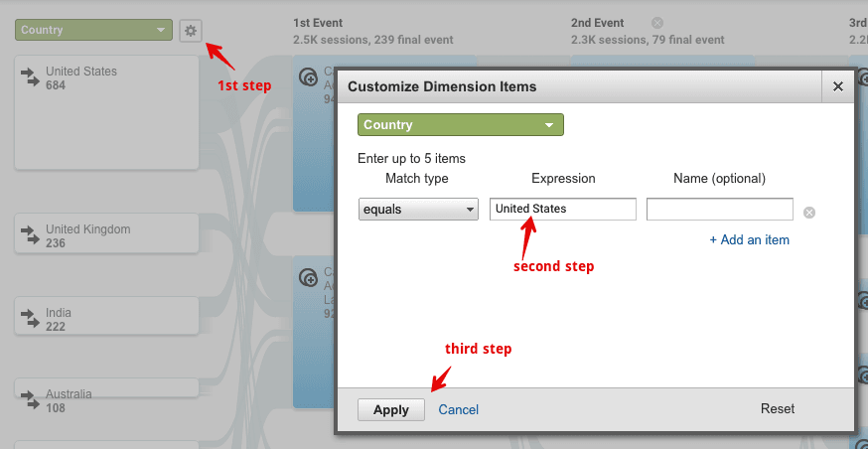868x449 pixels.
Task: Click the top 1st Event node target icon
Action: coord(308,76)
